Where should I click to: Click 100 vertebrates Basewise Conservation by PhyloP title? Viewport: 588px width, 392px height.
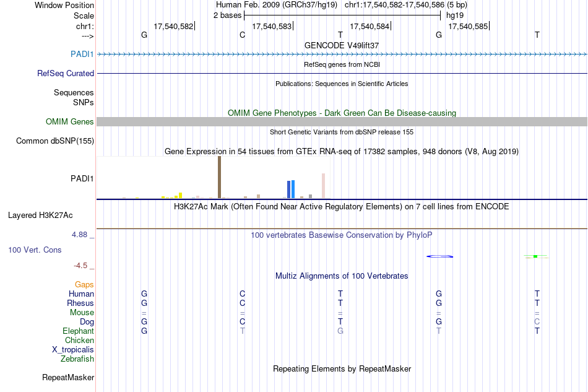342,235
